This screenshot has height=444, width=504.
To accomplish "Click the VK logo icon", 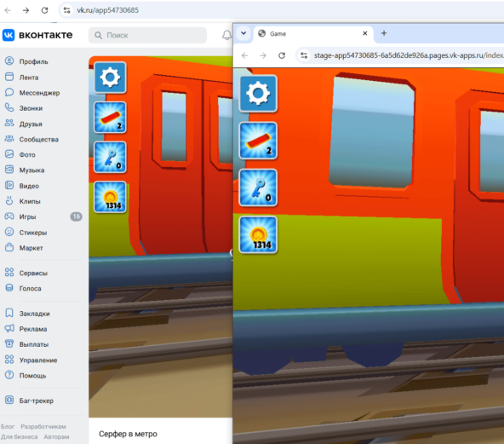I will [9, 35].
